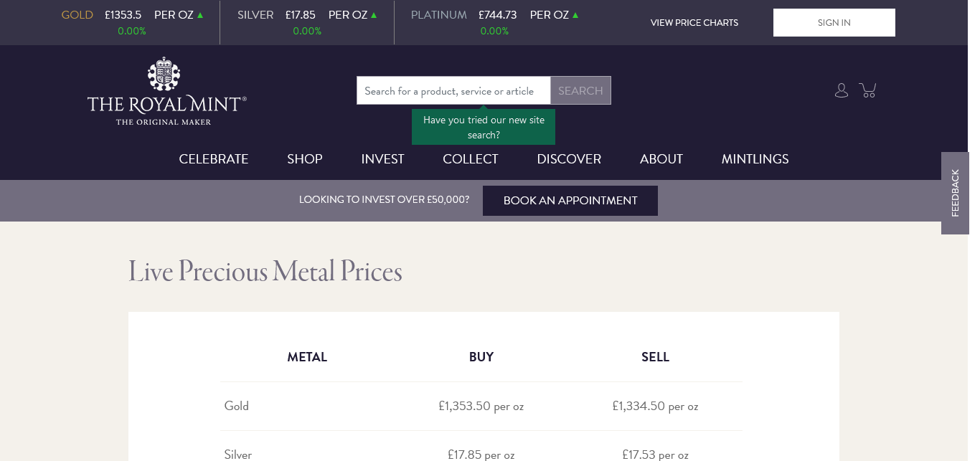
Task: Click the new site search tooltip
Action: 484,128
